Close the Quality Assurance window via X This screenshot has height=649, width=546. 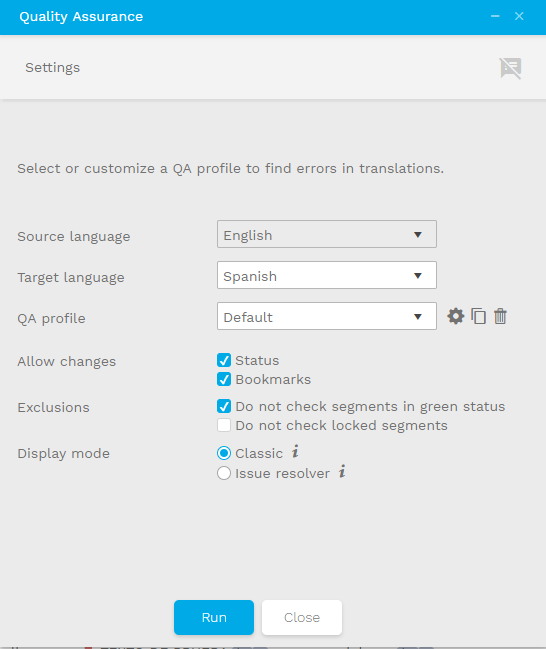[519, 16]
